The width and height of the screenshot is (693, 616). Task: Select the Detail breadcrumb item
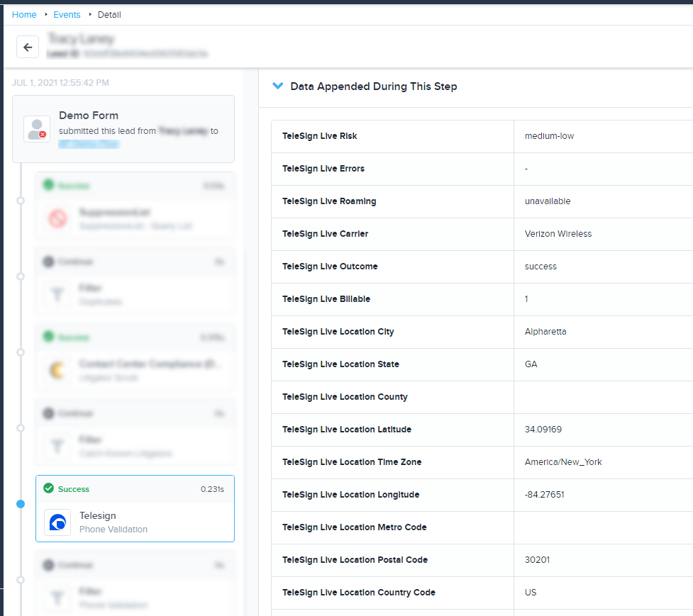[x=109, y=15]
